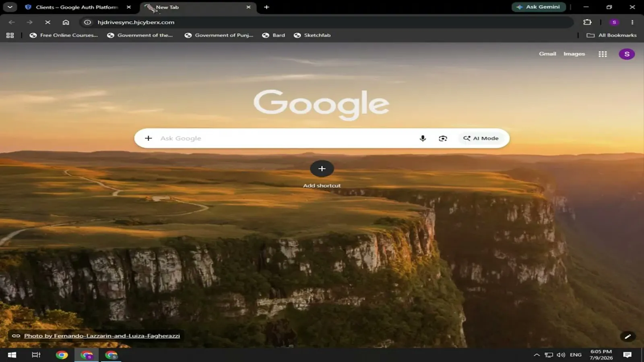View site information icon in address bar

click(87, 22)
